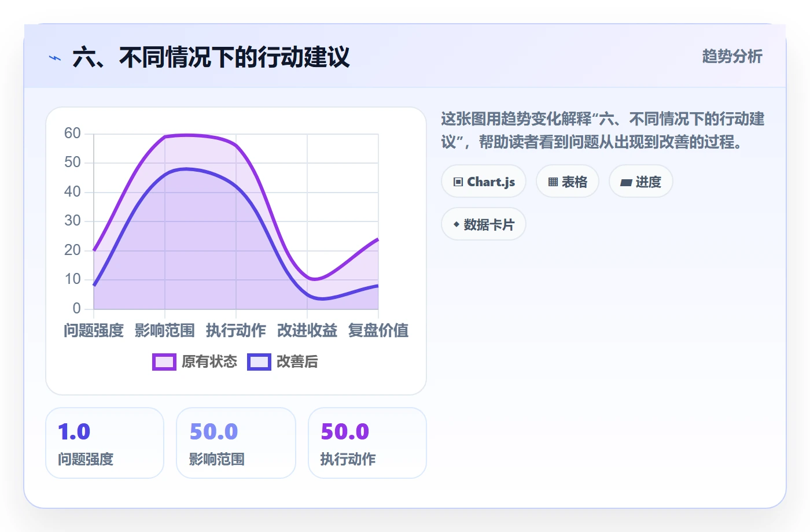Click the lightning icon beside the section title
The image size is (810, 532).
pyautogui.click(x=55, y=58)
